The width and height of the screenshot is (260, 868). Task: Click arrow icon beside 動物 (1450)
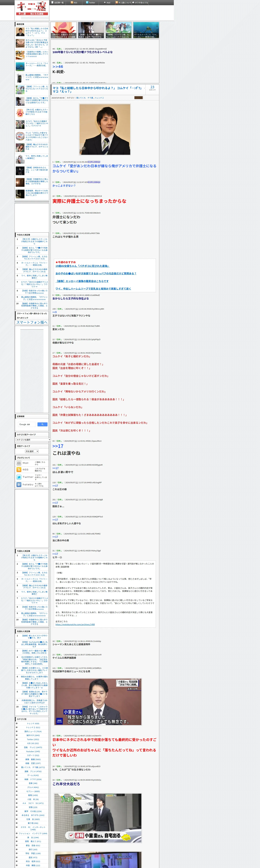coord(17,795)
